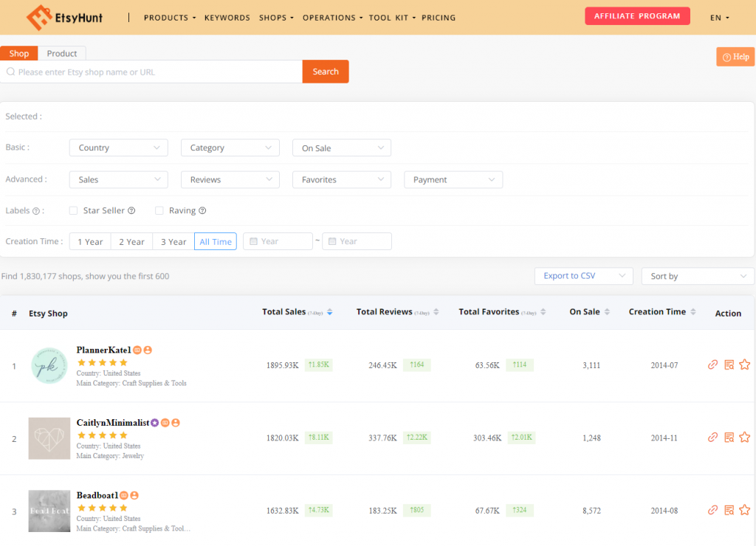756x546 pixels.
Task: Sort descending by Total Sales arrow
Action: click(x=329, y=314)
